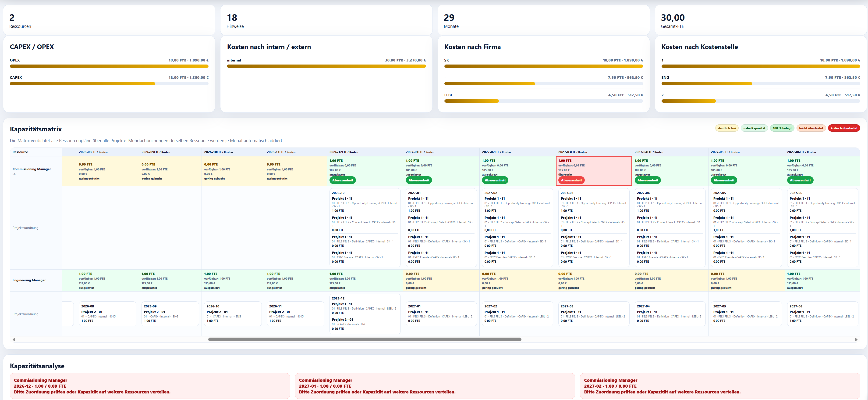The height and width of the screenshot is (400, 868).
Task: Open the 2026-09 Projekt 2 · 01 assignment card
Action: point(170,314)
